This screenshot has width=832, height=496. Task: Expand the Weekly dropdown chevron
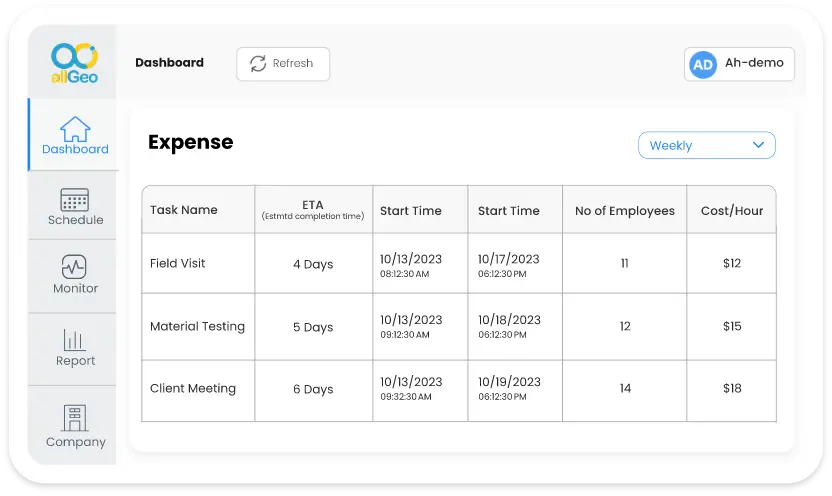[758, 145]
